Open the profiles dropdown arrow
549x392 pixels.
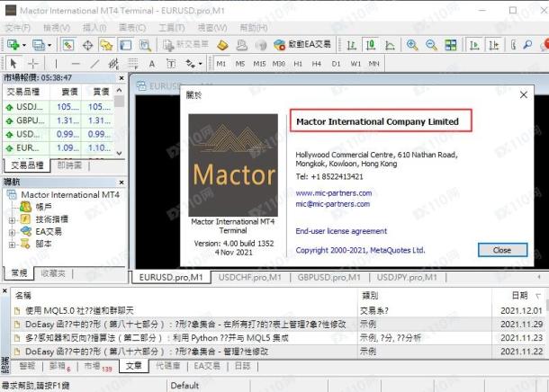[49, 45]
